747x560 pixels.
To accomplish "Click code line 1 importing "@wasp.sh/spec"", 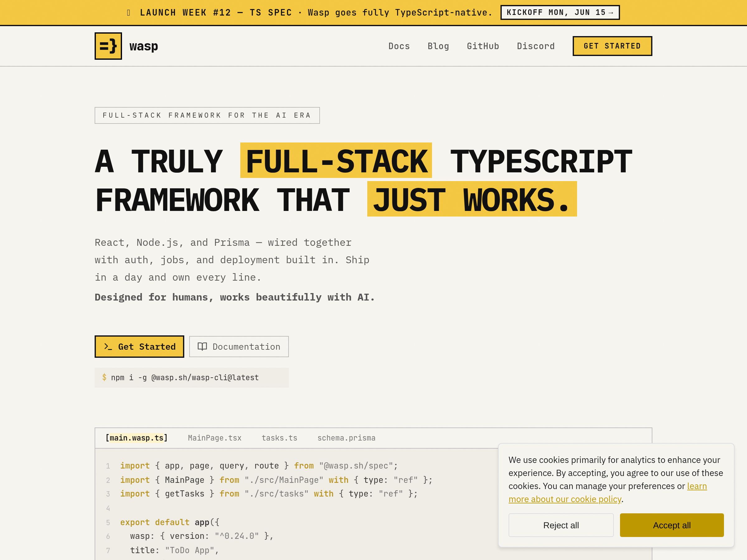I will click(259, 466).
